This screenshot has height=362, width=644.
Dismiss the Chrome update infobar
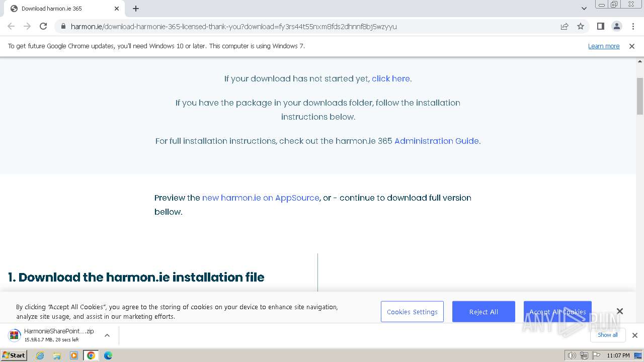point(632,46)
